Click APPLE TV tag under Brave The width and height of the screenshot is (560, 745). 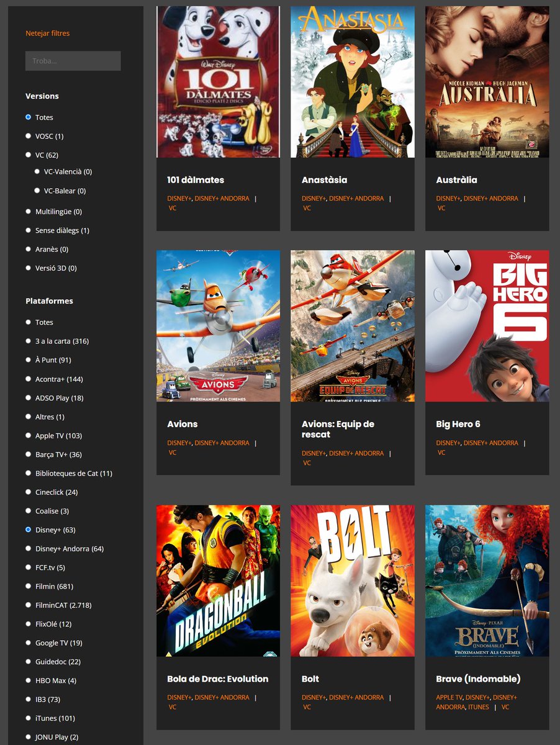coord(449,698)
